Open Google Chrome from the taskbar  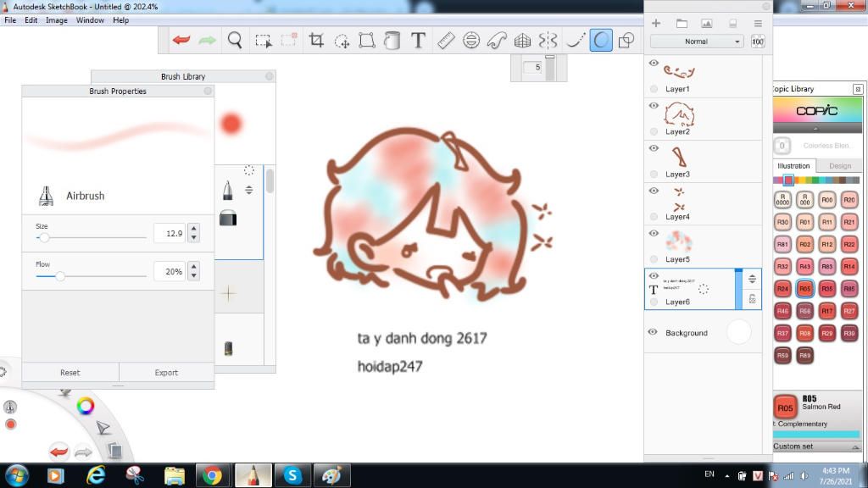[211, 474]
